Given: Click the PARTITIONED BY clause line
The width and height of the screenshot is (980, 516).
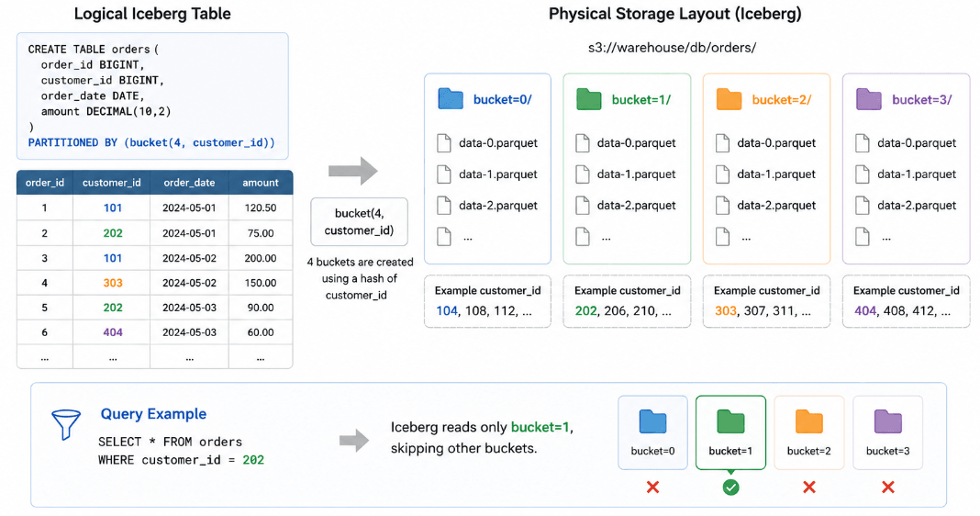Looking at the screenshot, I should point(151,142).
